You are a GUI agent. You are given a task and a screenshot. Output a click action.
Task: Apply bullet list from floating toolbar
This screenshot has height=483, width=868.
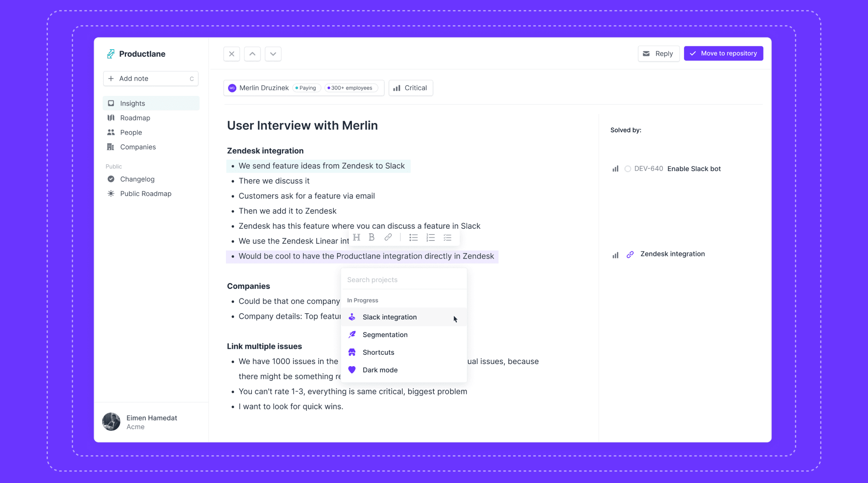pos(414,238)
